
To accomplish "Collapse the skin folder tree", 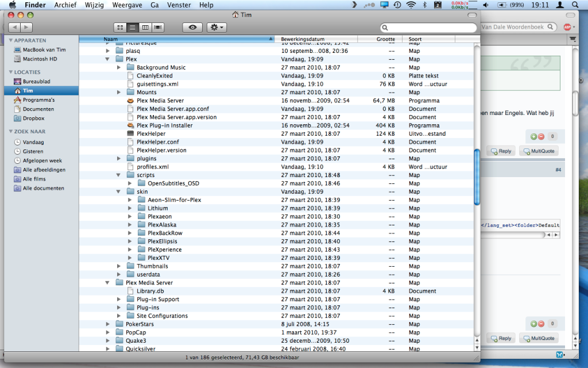I will click(119, 191).
